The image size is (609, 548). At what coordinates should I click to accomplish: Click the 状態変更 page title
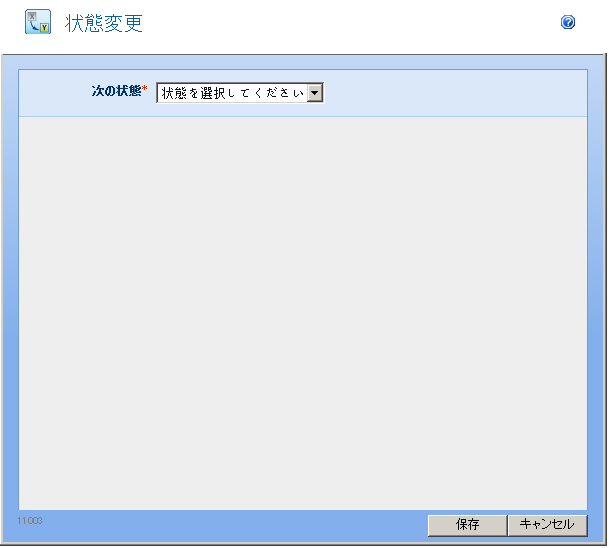104,23
